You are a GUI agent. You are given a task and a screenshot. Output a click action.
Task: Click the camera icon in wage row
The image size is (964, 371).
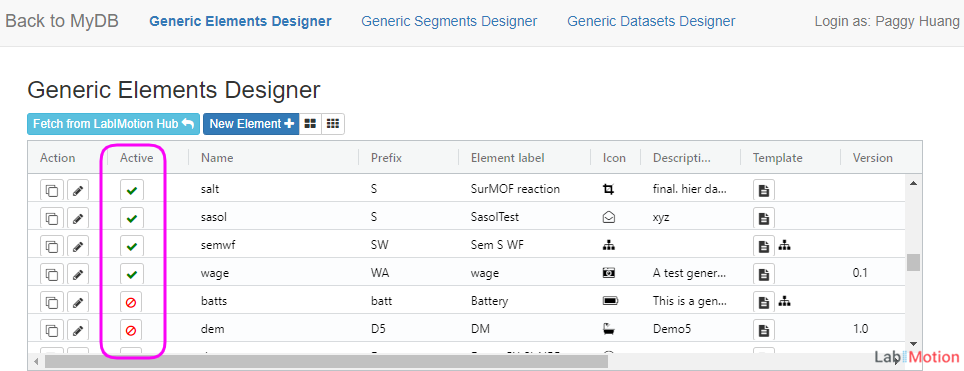[609, 273]
